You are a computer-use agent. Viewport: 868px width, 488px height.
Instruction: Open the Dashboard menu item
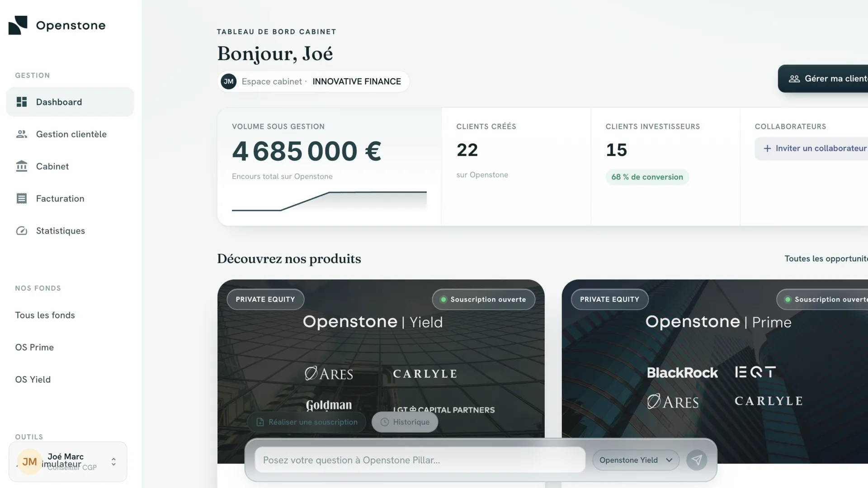(x=70, y=102)
